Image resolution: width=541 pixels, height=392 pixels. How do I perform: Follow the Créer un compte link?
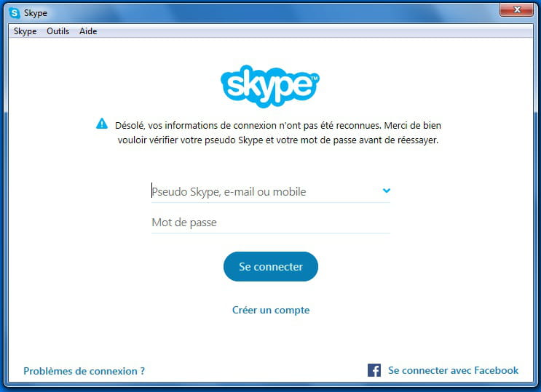271,310
